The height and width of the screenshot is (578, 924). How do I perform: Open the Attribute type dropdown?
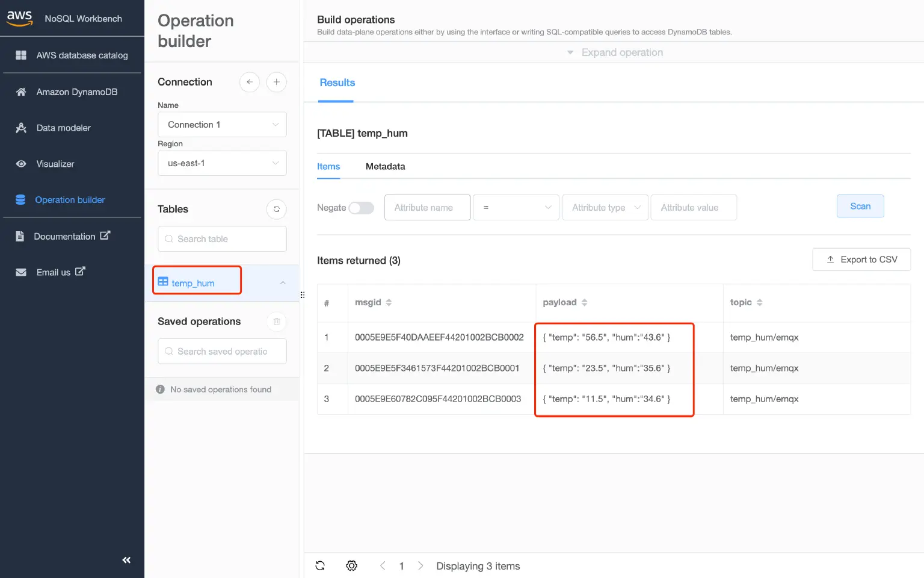click(605, 208)
